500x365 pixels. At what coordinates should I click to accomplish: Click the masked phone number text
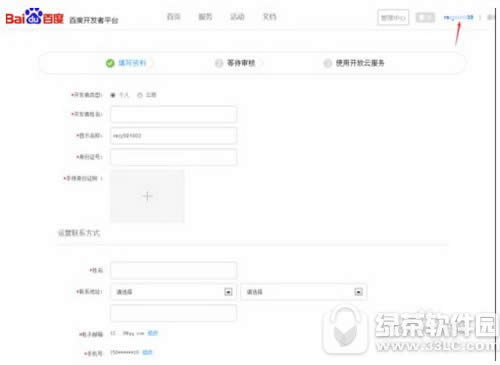tap(124, 352)
